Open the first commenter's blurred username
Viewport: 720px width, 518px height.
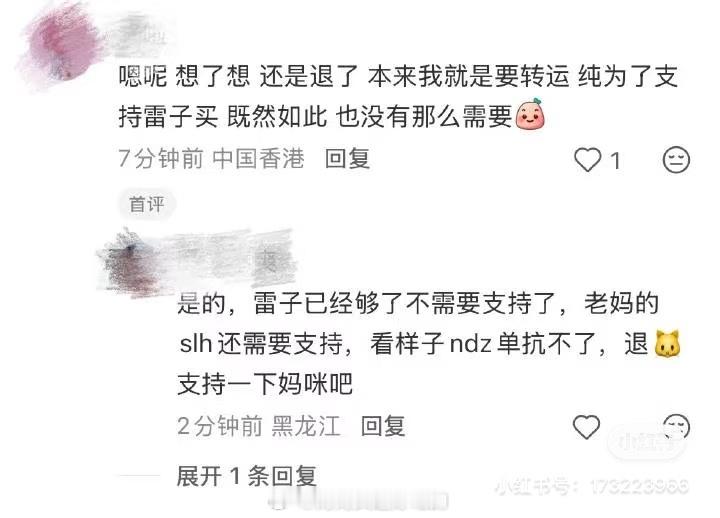(138, 32)
